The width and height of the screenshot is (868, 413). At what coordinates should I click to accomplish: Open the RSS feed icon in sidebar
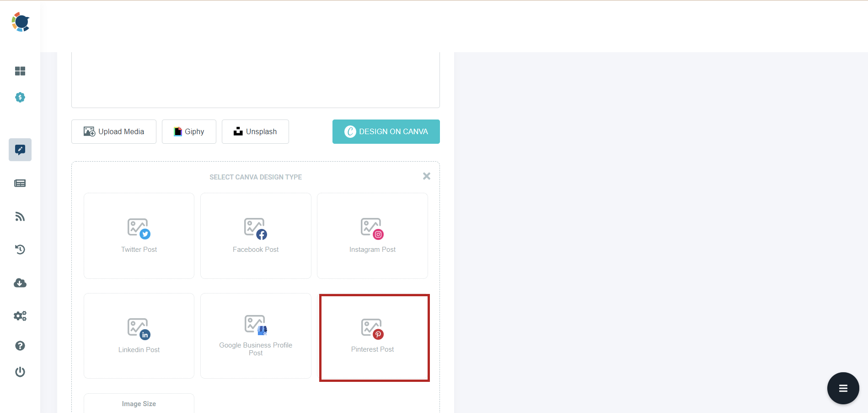click(x=20, y=217)
